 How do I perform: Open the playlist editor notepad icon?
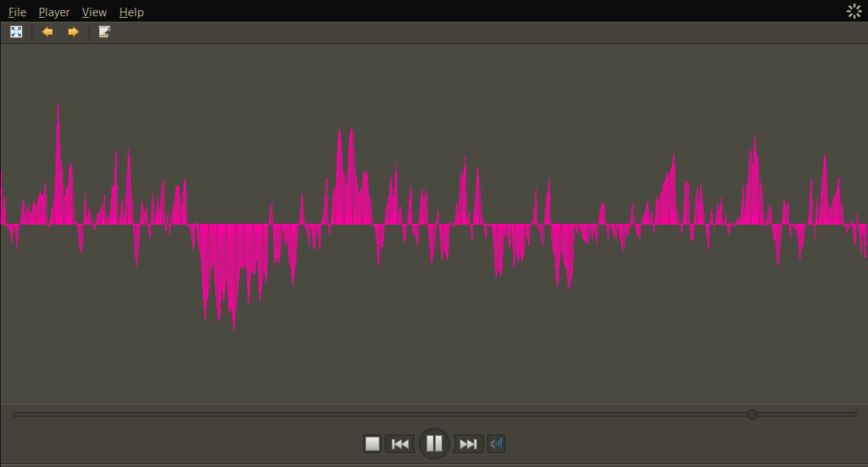coord(104,32)
